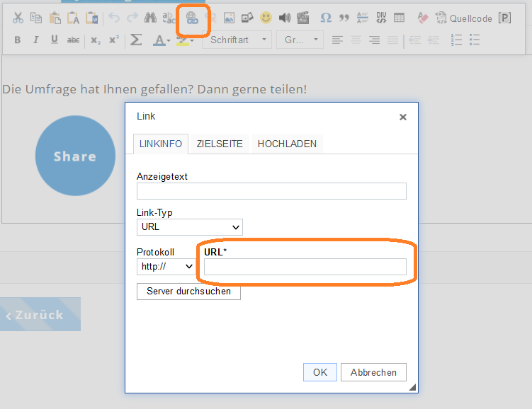Viewport: 532px width, 409px height.
Task: Justify text alignment
Action: tap(392, 40)
